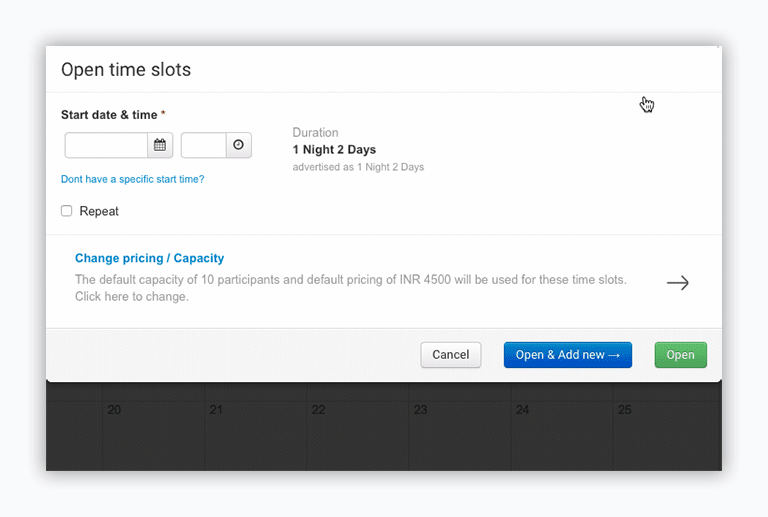The width and height of the screenshot is (768, 517).
Task: Open the calendar date picker icon
Action: pos(160,145)
